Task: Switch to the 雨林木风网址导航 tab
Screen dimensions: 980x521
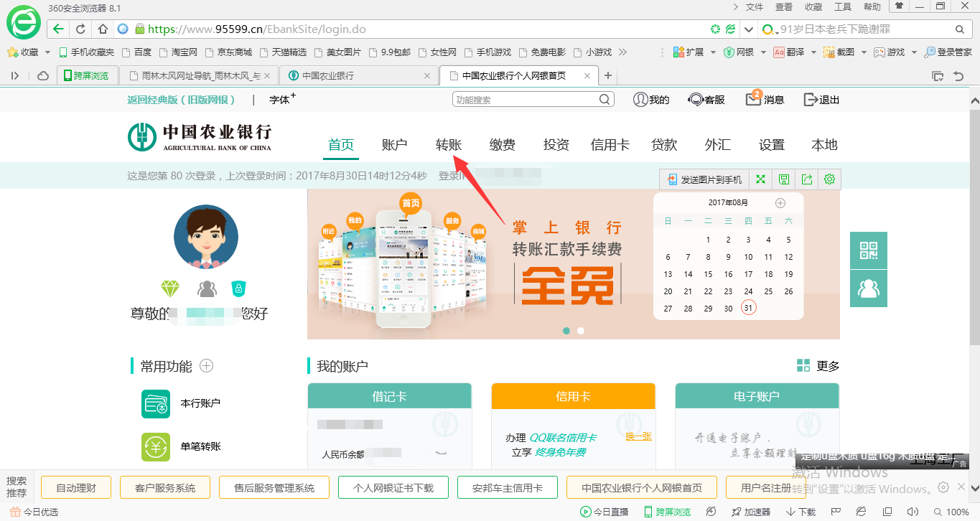Action: [199, 75]
